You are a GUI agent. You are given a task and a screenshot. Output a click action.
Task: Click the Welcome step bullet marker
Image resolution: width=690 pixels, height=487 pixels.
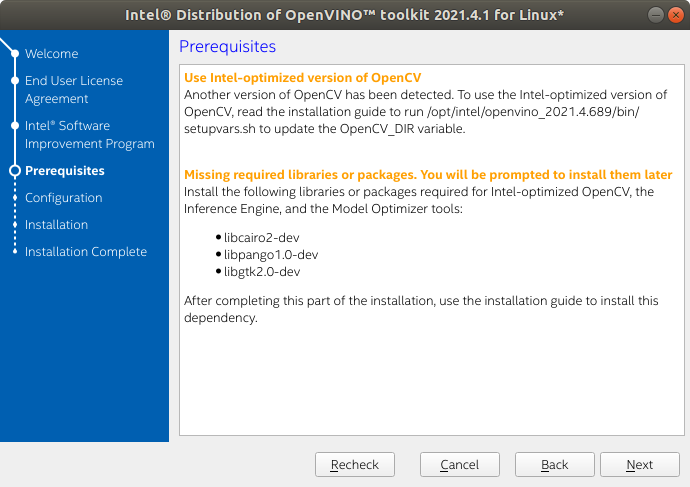(14, 54)
